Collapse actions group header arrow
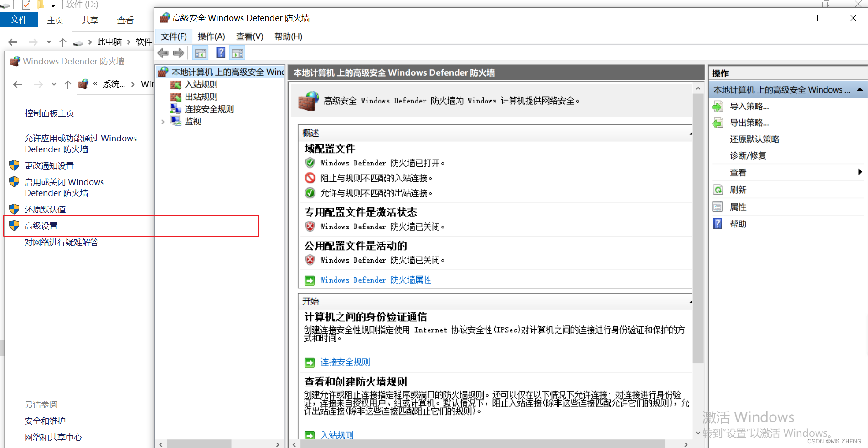This screenshot has height=448, width=868. tap(860, 90)
